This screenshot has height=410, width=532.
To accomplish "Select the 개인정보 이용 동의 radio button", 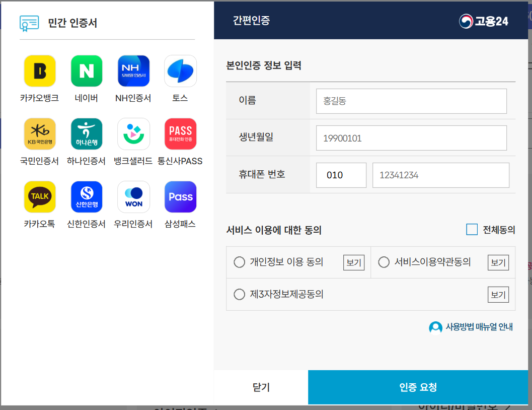I will pos(239,262).
